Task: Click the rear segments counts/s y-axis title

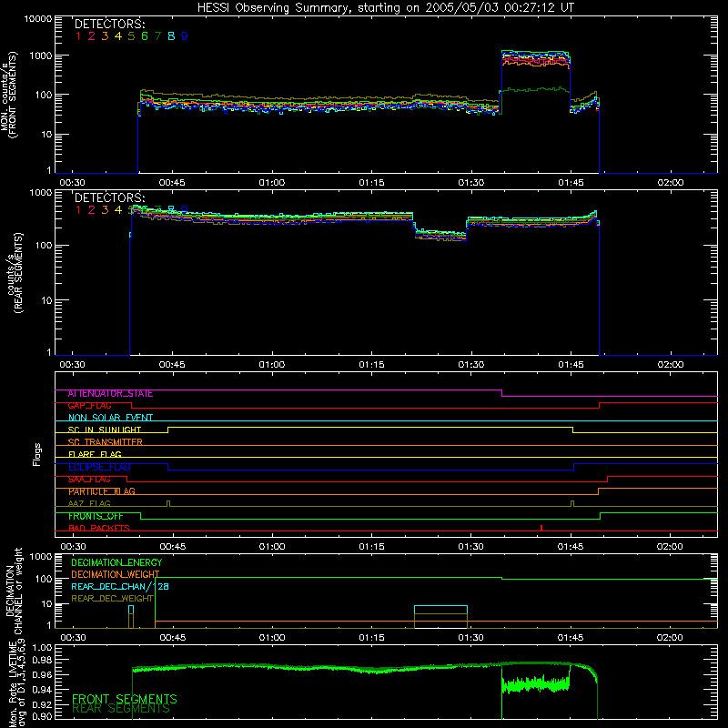Action: coord(17,272)
